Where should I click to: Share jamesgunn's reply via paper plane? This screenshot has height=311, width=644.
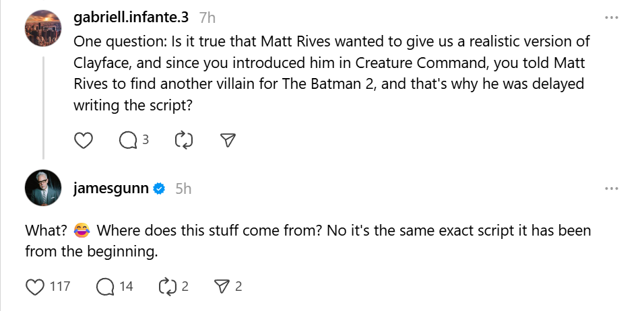[x=221, y=287]
